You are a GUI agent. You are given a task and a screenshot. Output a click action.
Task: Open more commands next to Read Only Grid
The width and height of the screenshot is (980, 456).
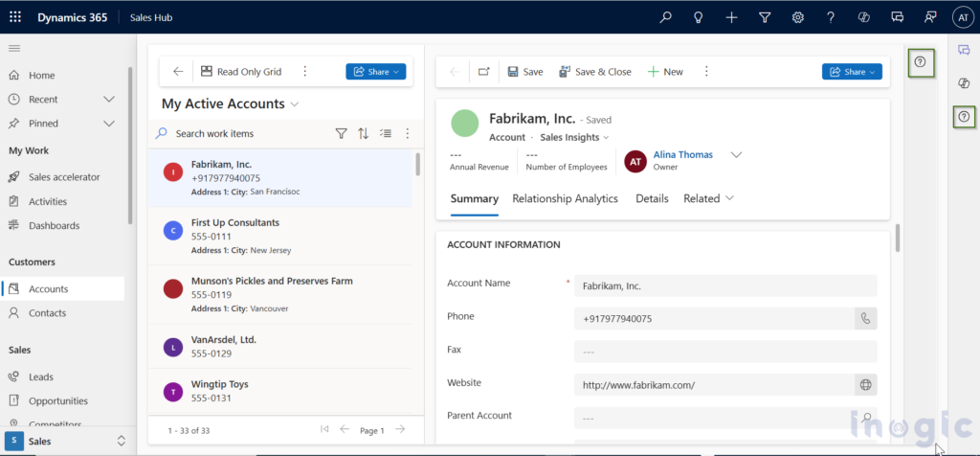click(x=305, y=71)
